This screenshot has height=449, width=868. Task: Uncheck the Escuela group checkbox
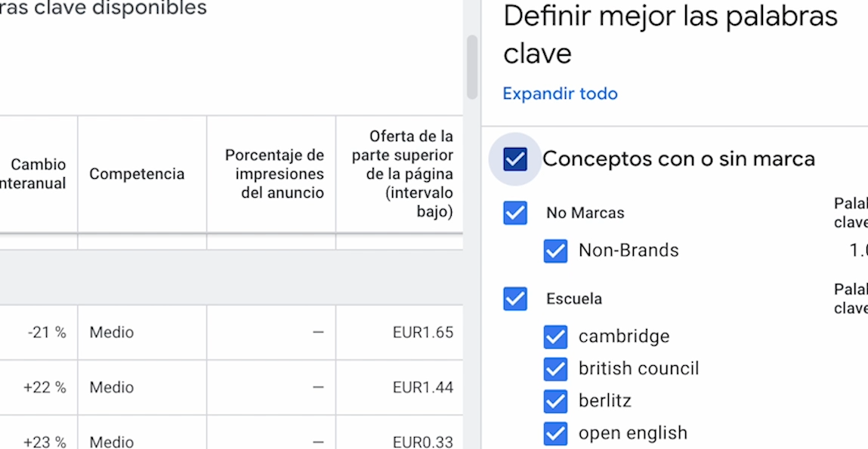[x=515, y=299]
